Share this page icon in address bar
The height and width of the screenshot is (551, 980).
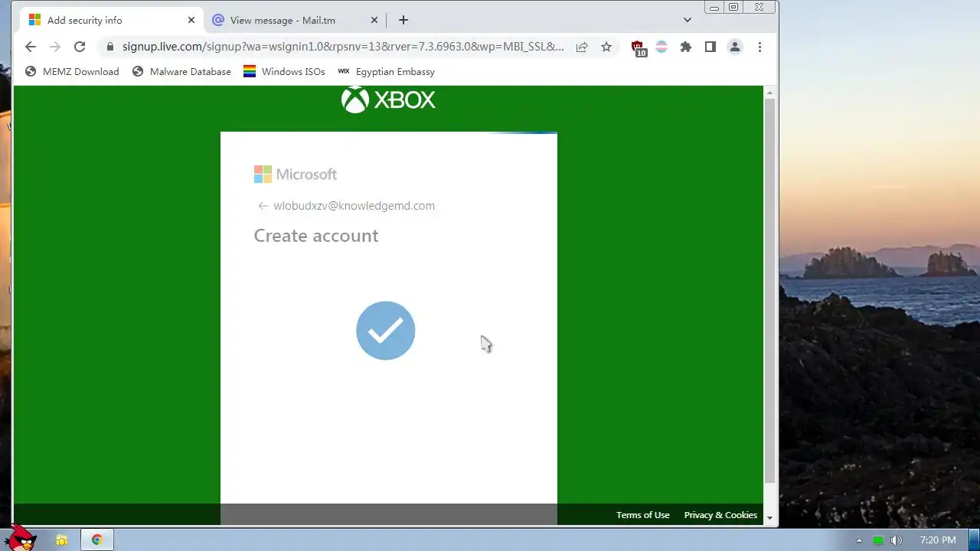point(582,47)
